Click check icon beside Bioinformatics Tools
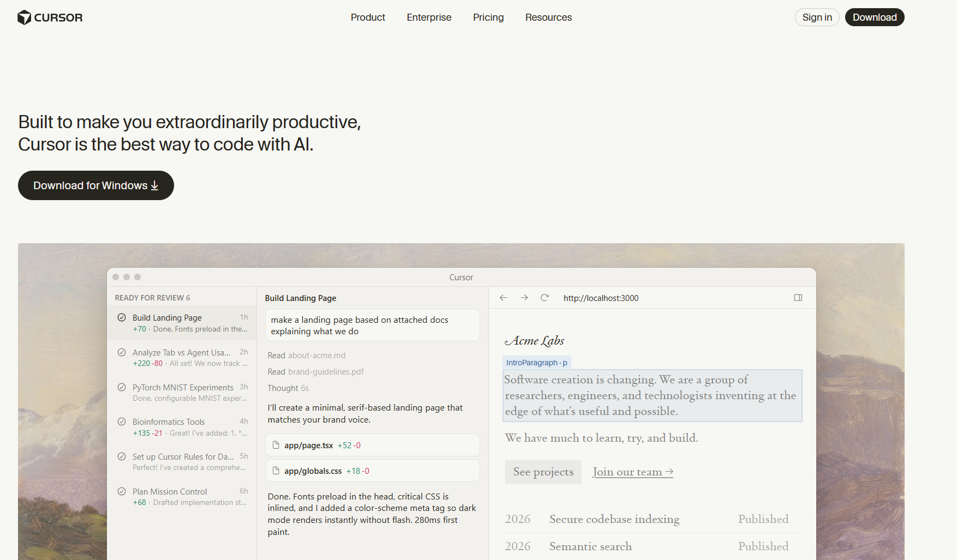The width and height of the screenshot is (957, 560). click(x=122, y=421)
